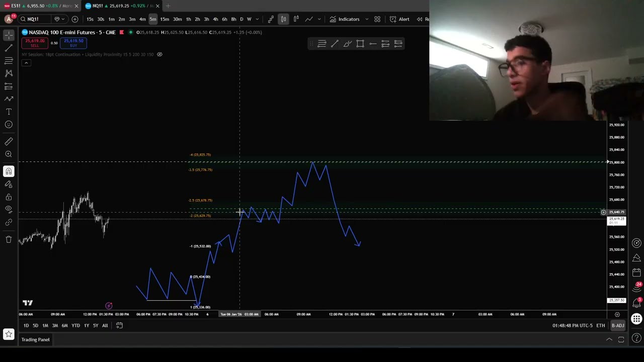
Task: Select the text annotation tool
Action: 9,112
